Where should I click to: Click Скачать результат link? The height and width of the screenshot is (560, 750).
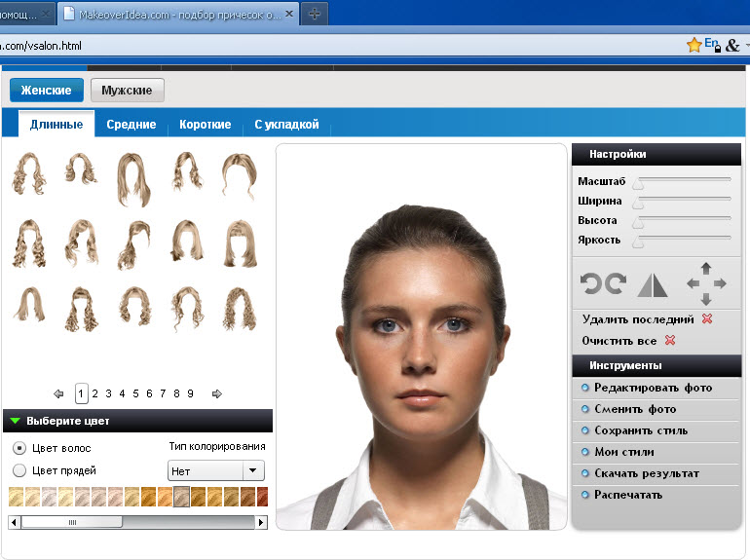[x=646, y=473]
